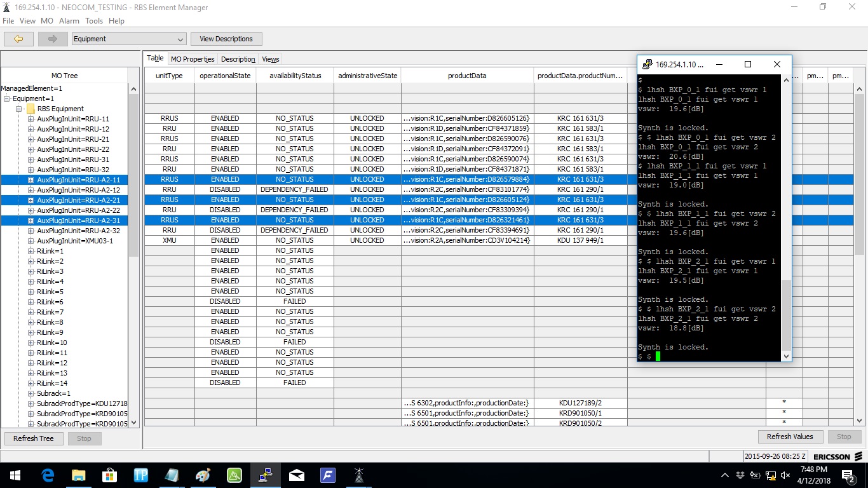This screenshot has width=868, height=488.
Task: Expand the RiLink=1 tree node
Action: click(31, 251)
